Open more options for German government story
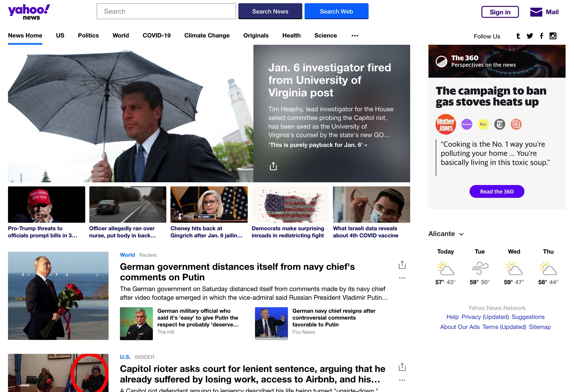The image size is (574, 392). coord(402,278)
